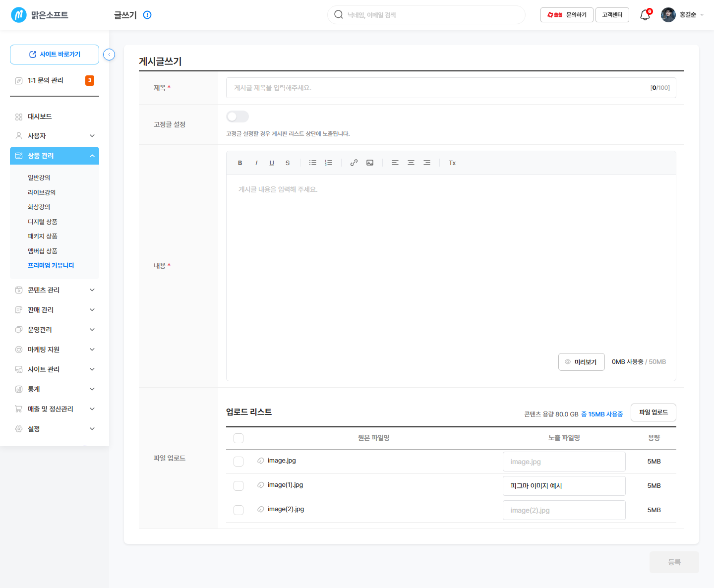Open 대시보드 from sidebar
This screenshot has width=714, height=588.
pyautogui.click(x=55, y=117)
